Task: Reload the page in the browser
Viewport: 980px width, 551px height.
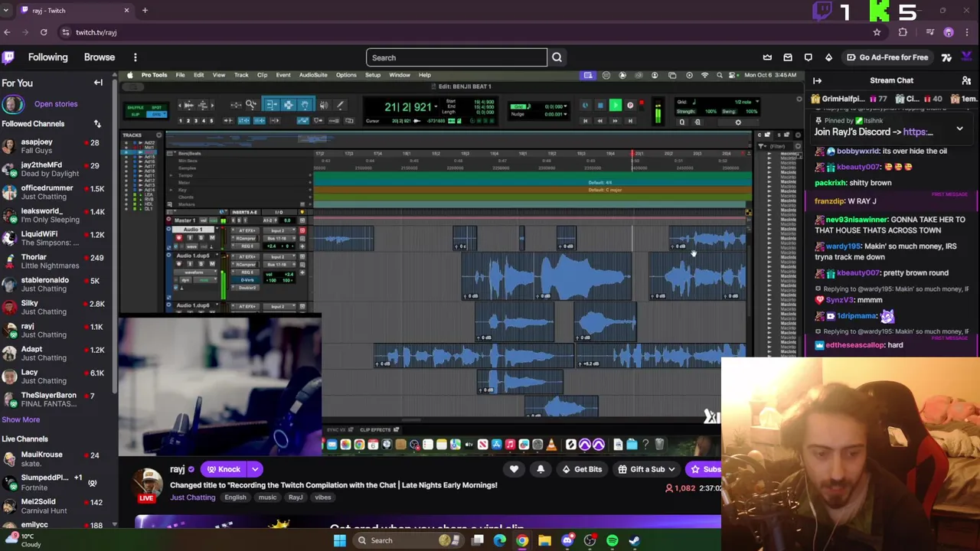Action: tap(44, 32)
